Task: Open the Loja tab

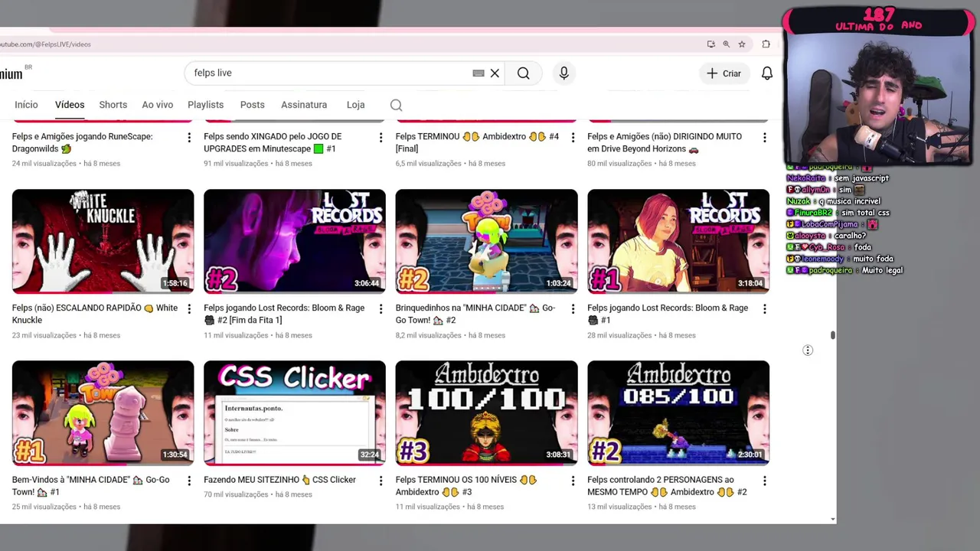Action: coord(355,105)
